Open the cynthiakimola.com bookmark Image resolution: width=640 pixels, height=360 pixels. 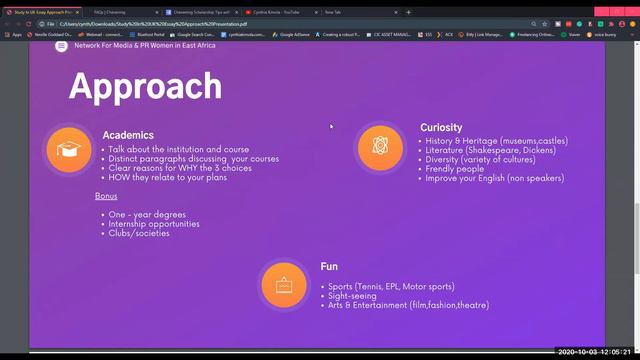click(x=243, y=35)
